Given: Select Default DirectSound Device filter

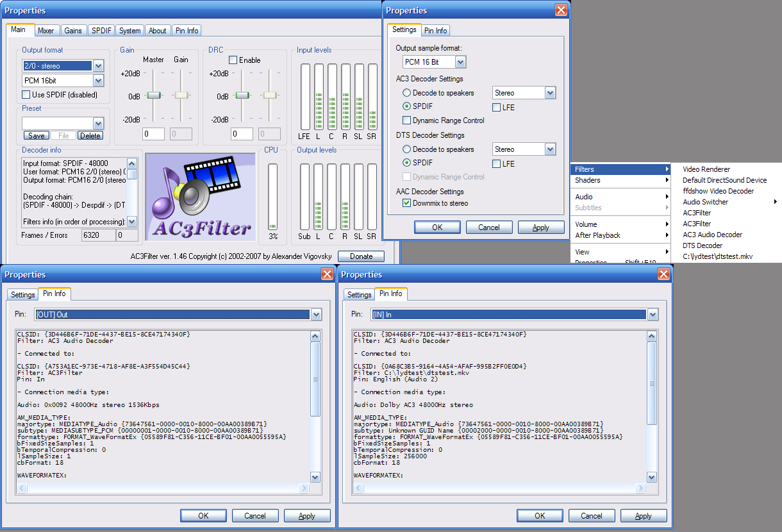Looking at the screenshot, I should tap(724, 180).
